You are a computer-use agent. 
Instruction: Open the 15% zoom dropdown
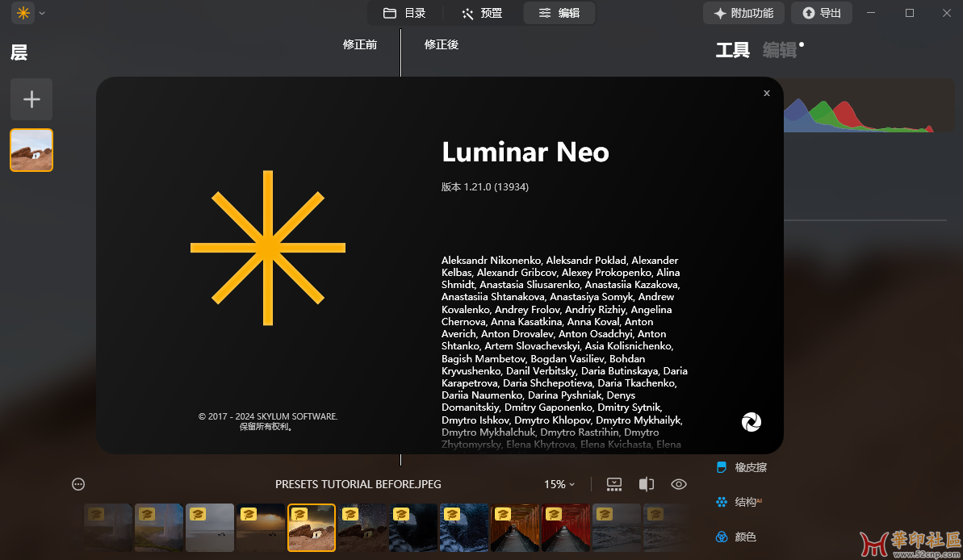559,484
